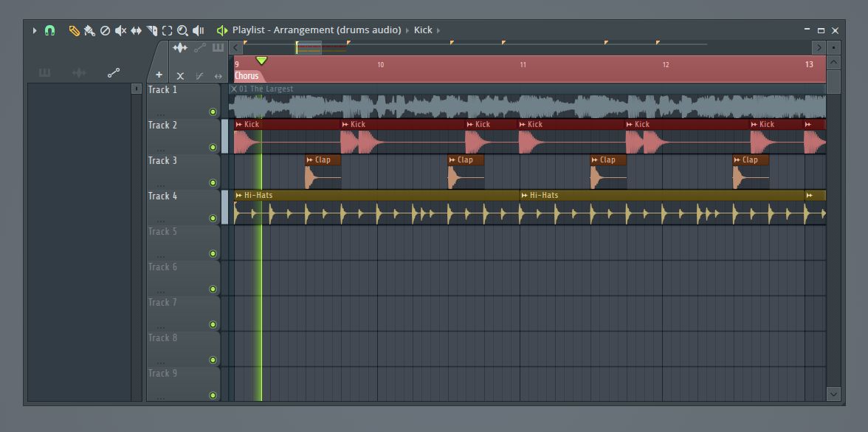Image resolution: width=868 pixels, height=432 pixels.
Task: Toggle snap magnet on or off
Action: [x=49, y=30]
